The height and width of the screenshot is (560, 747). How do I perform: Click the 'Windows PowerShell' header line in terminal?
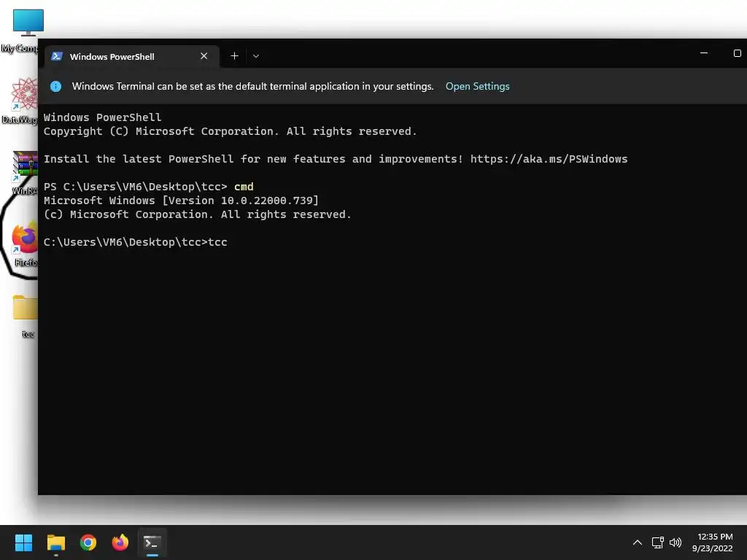coord(102,117)
